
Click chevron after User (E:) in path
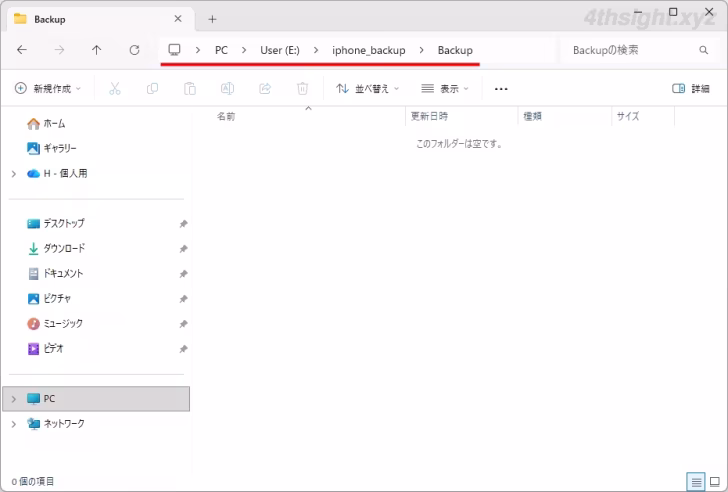point(316,50)
